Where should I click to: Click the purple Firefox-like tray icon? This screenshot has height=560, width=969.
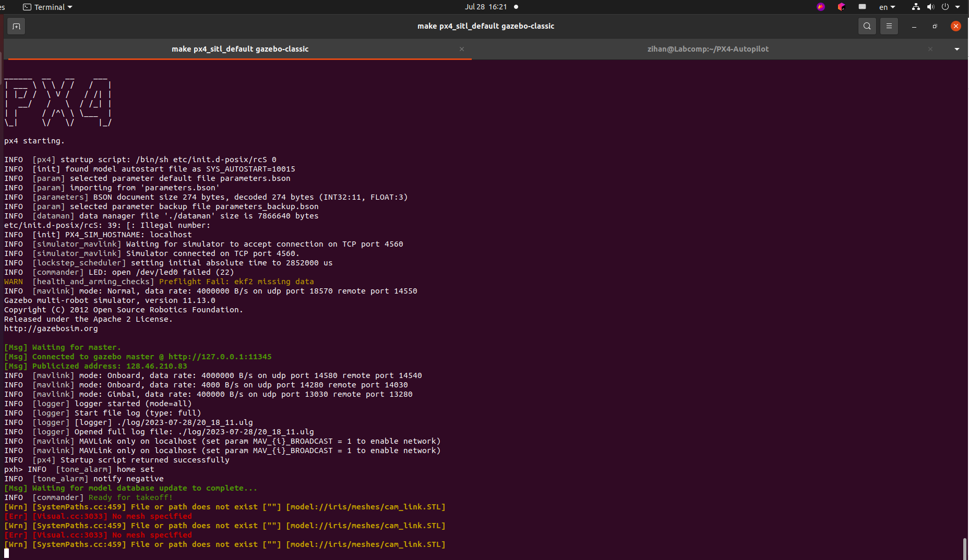821,7
